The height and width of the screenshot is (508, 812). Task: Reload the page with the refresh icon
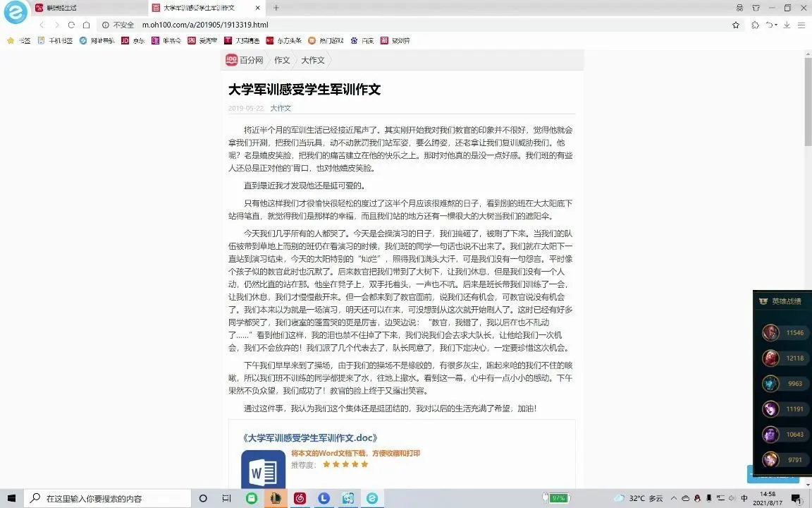coord(71,25)
